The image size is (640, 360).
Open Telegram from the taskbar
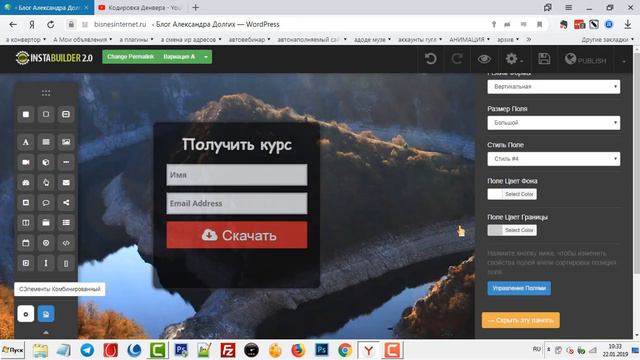click(x=87, y=350)
